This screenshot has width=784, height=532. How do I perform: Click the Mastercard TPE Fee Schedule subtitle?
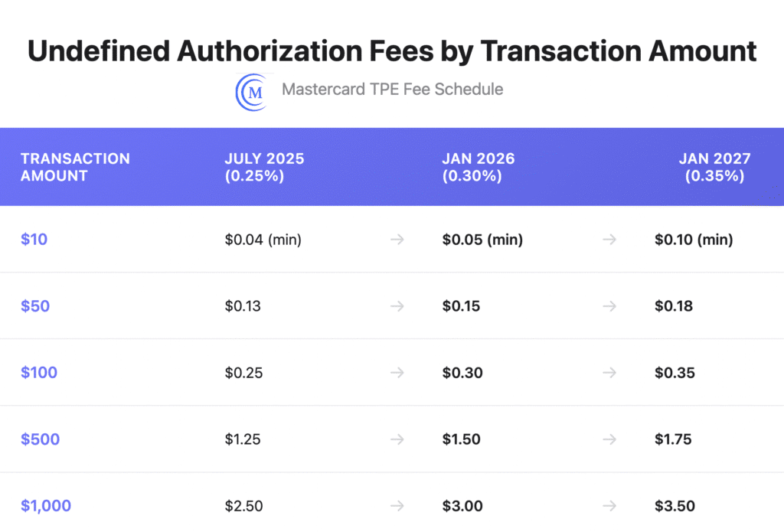(x=392, y=90)
